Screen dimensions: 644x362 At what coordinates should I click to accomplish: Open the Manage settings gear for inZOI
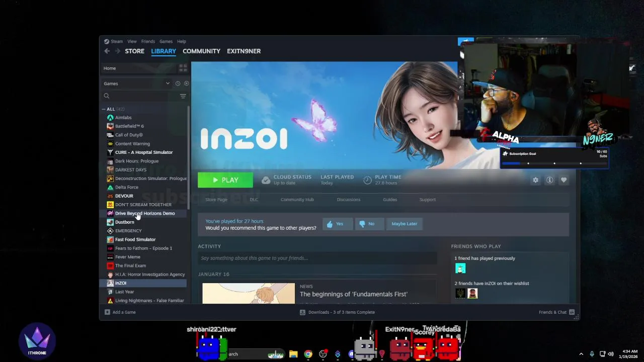[535, 180]
